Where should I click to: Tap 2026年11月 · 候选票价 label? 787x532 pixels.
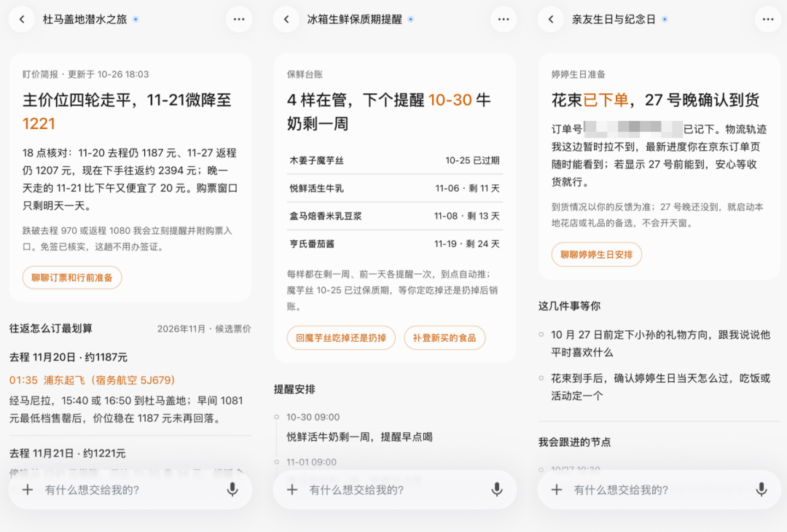204,329
